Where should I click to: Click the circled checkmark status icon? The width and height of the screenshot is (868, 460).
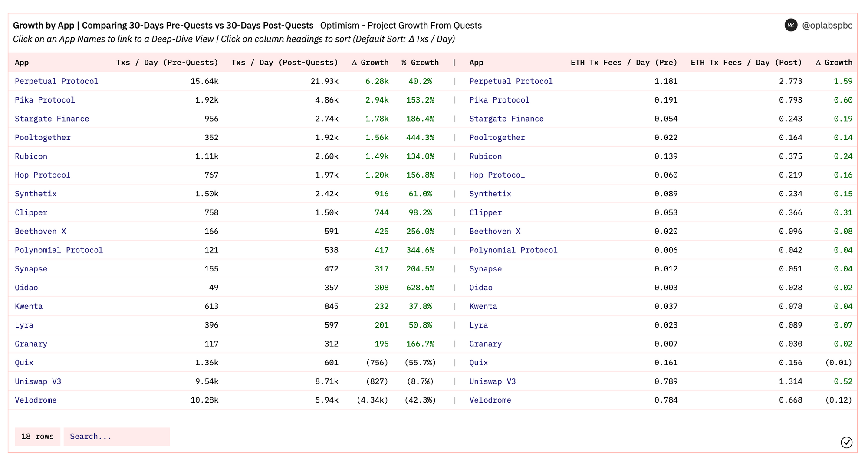(846, 442)
